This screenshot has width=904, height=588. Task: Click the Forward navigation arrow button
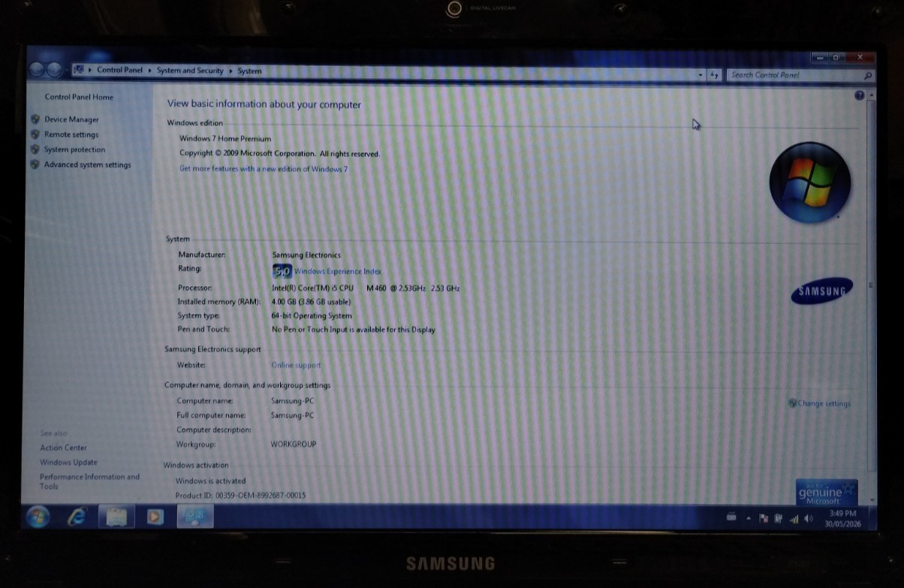(x=54, y=70)
